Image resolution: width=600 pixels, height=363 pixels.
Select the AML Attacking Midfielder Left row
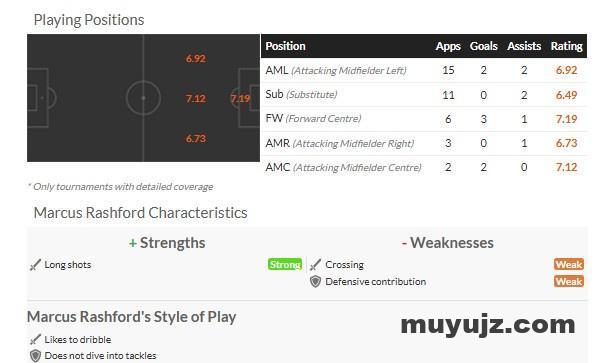coord(424,70)
